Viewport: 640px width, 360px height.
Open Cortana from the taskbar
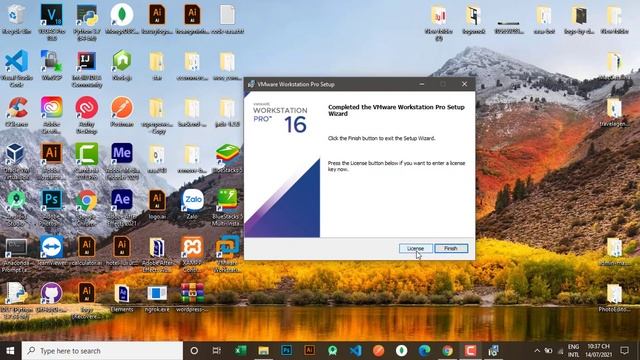point(194,351)
